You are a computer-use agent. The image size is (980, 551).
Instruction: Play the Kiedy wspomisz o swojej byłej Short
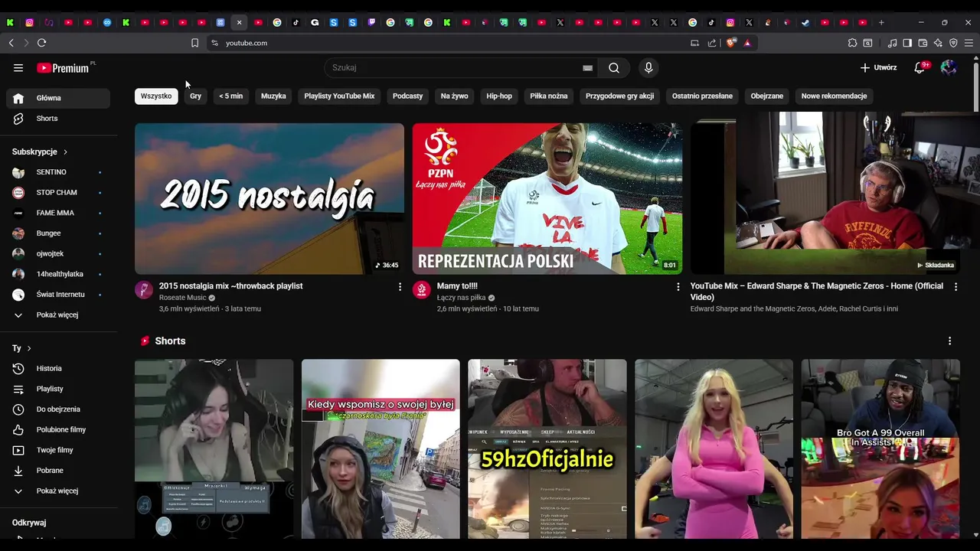pyautogui.click(x=381, y=449)
